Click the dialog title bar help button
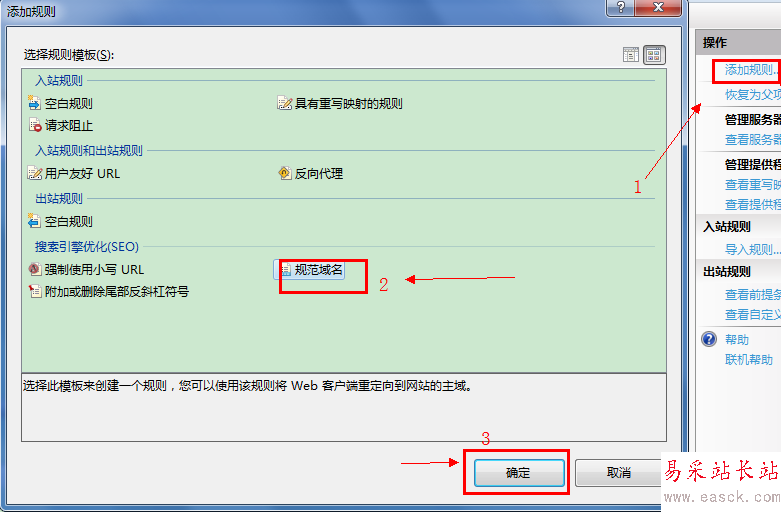The width and height of the screenshot is (781, 512). [621, 7]
